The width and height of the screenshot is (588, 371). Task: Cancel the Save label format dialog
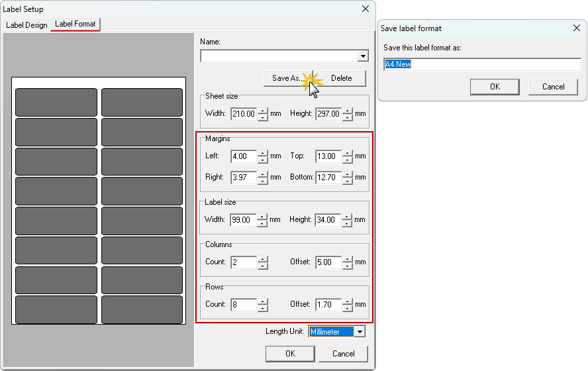click(x=553, y=87)
